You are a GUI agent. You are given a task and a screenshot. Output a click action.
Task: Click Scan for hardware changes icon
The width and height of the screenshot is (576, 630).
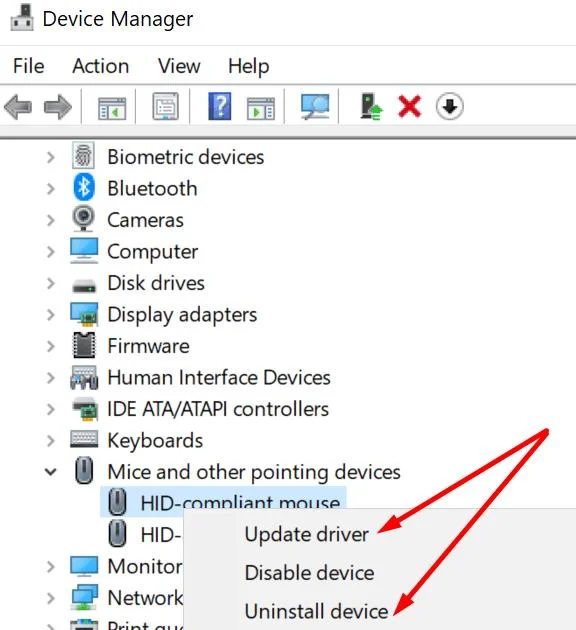tap(315, 106)
